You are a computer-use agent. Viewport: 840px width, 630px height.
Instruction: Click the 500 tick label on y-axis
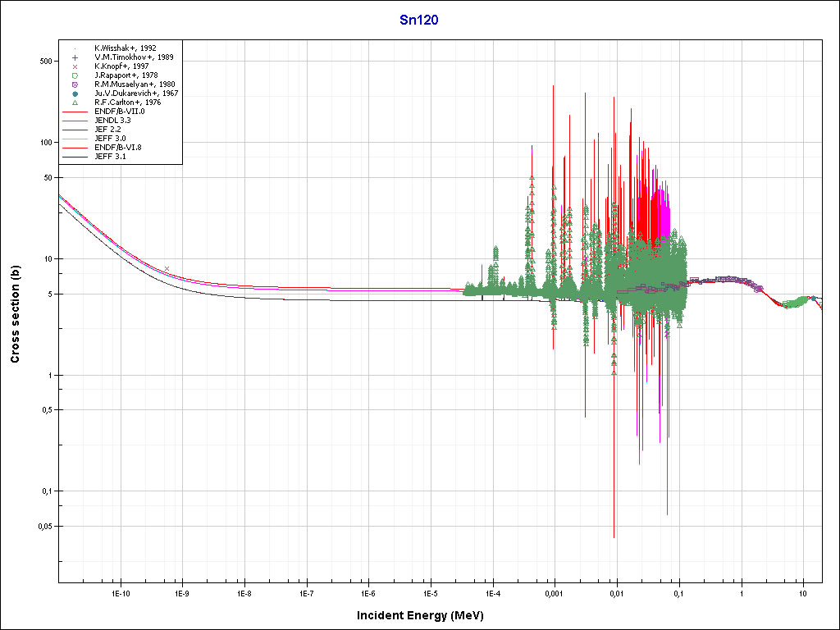pyautogui.click(x=46, y=62)
